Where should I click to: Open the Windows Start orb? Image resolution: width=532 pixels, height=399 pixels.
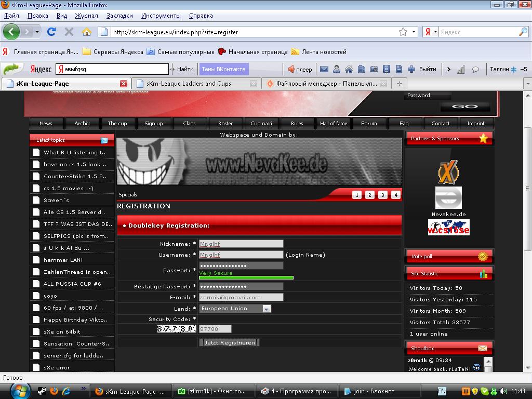click(x=20, y=391)
